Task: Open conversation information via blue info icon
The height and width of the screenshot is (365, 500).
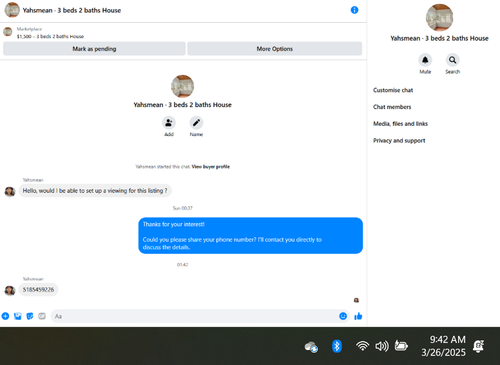Action: tap(354, 10)
